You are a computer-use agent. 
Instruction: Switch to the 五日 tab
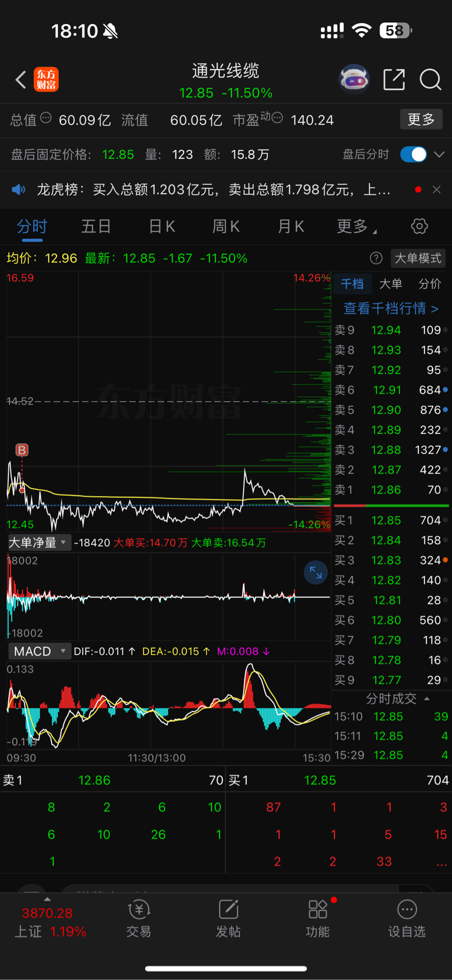pyautogui.click(x=96, y=227)
